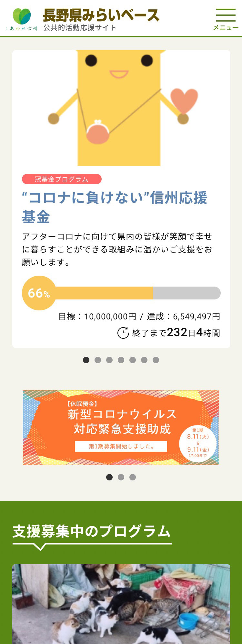Click the 長野県みらいベース site title
Image resolution: width=242 pixels, height=644 pixels.
(x=101, y=15)
